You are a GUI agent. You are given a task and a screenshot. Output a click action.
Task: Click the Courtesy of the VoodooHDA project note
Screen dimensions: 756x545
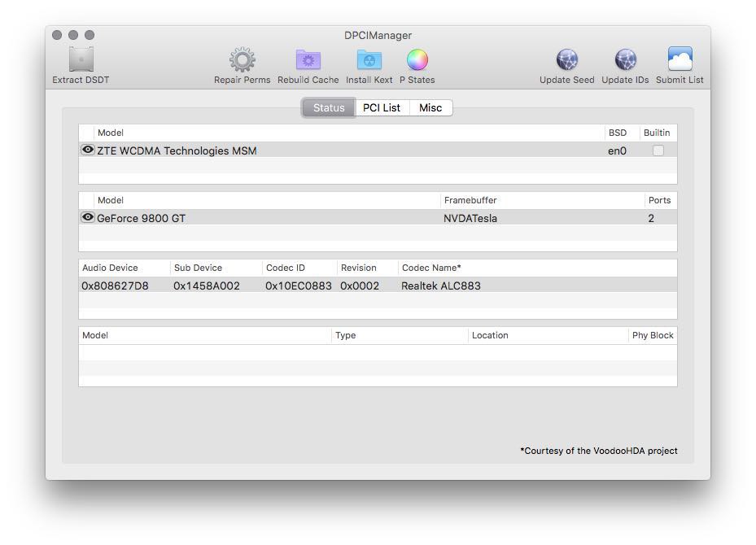pos(599,451)
